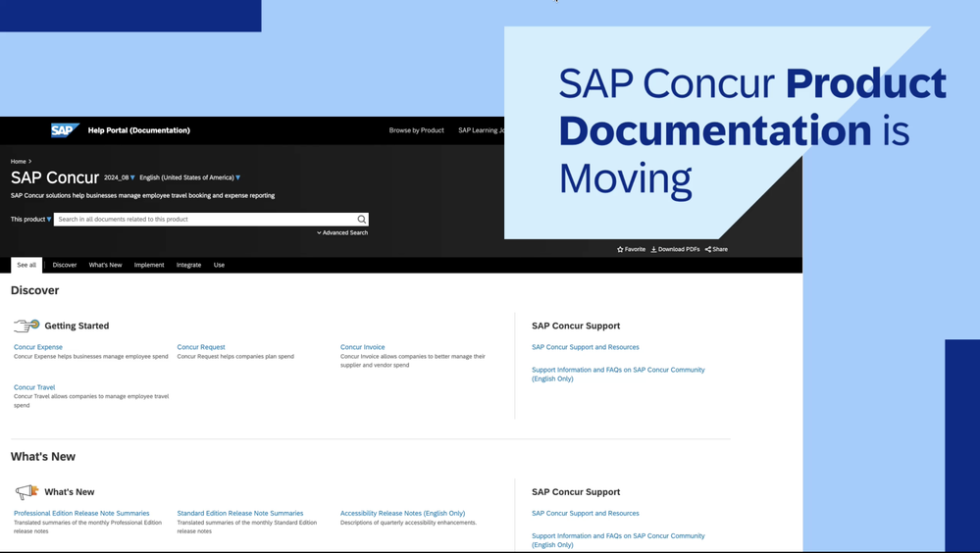The height and width of the screenshot is (553, 980).
Task: Open the Concur Expense link
Action: click(x=38, y=347)
